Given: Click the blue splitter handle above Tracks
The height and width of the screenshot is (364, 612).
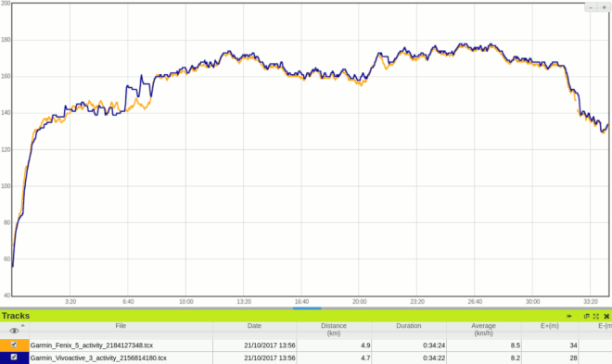Looking at the screenshot, I should tap(307, 308).
